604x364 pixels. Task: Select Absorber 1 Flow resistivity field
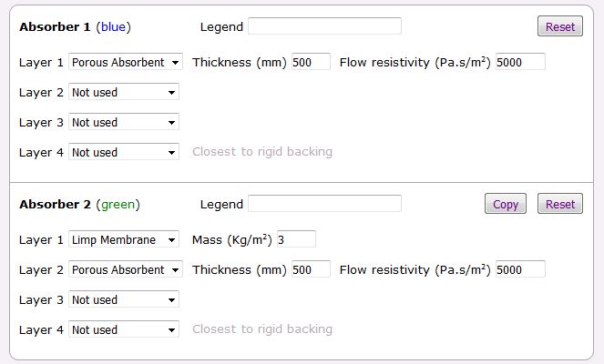pos(520,62)
